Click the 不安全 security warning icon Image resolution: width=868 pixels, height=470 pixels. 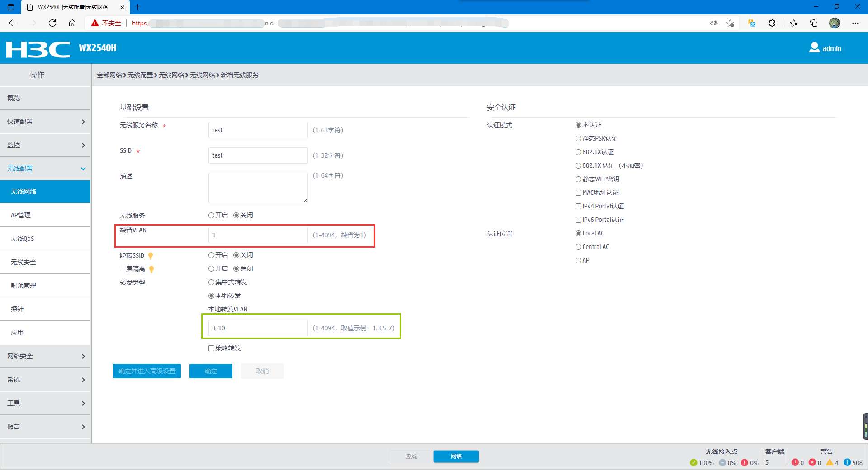click(95, 23)
